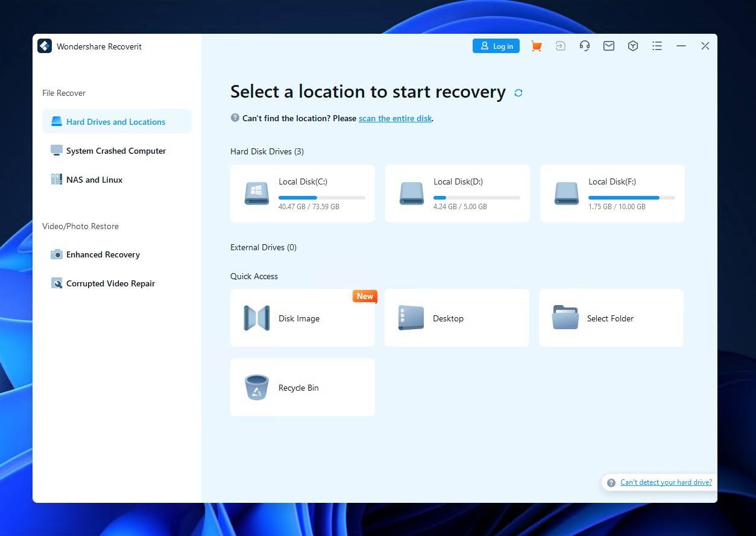Screen dimensions: 756x536
Task: Choose the Local Disk(F:) card
Action: 613,194
